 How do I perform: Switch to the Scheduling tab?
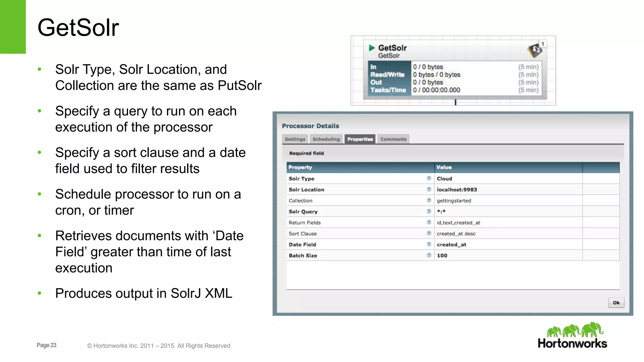point(326,139)
